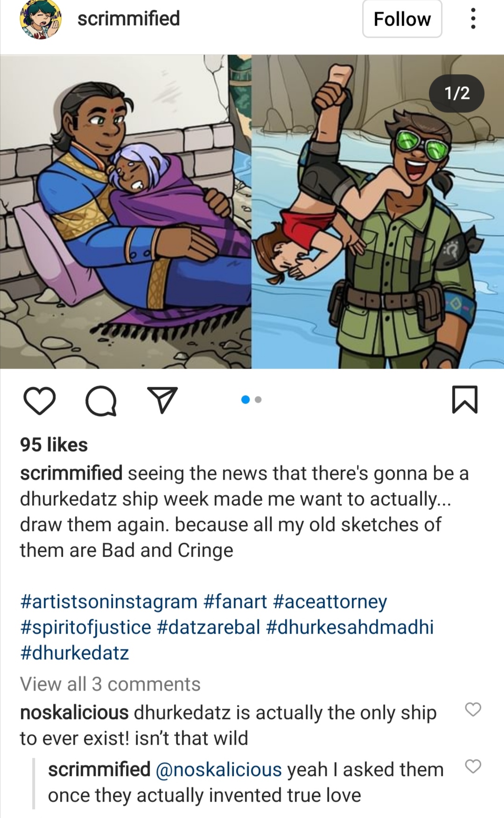Screen dimensions: 504x818
Task: Open the comment bubble icon
Action: tap(101, 400)
